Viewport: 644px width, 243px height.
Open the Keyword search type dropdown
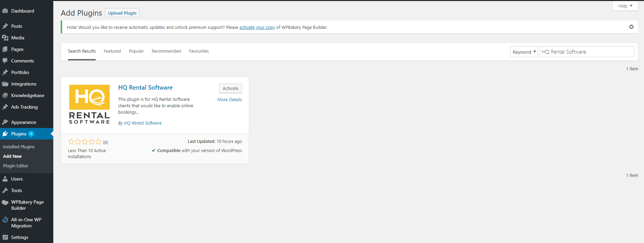524,52
